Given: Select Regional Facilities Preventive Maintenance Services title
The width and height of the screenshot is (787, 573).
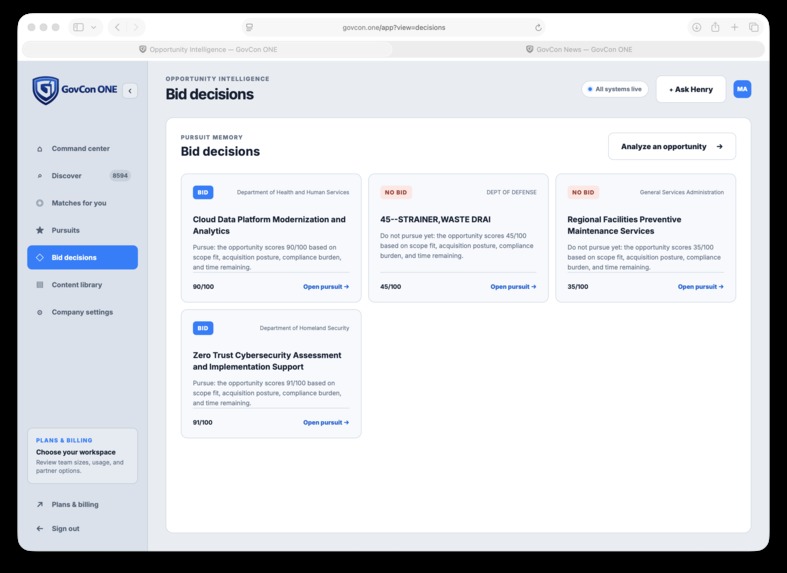Looking at the screenshot, I should click(x=624, y=225).
